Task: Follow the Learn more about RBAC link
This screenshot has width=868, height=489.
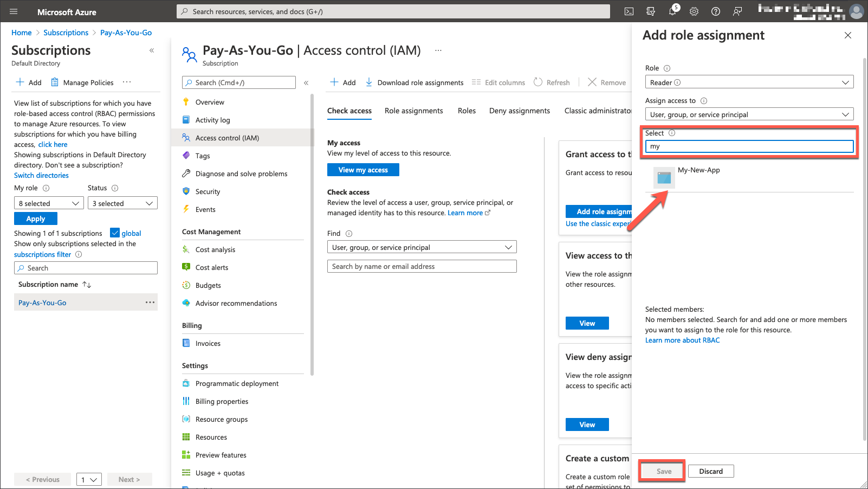Action: [683, 340]
